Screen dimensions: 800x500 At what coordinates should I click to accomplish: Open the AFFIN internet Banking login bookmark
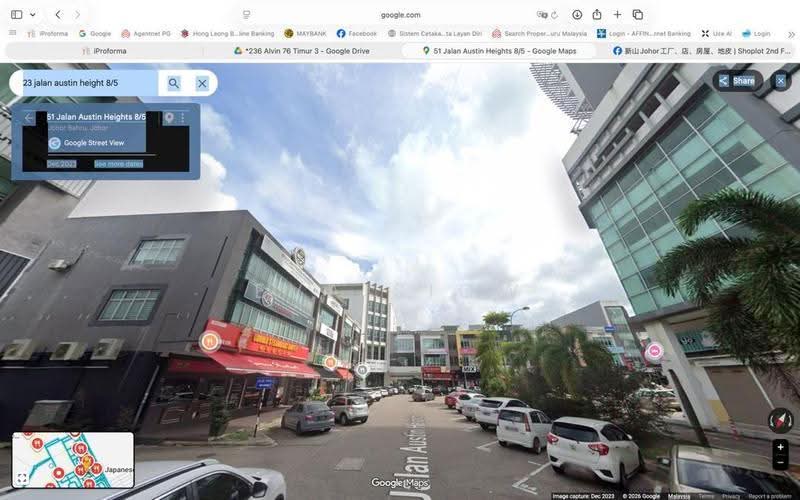coord(644,34)
